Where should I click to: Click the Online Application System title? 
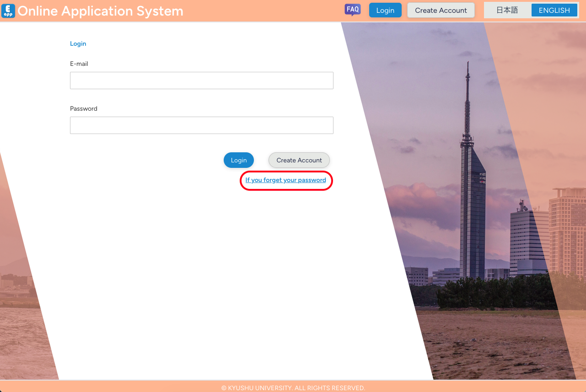coord(100,11)
